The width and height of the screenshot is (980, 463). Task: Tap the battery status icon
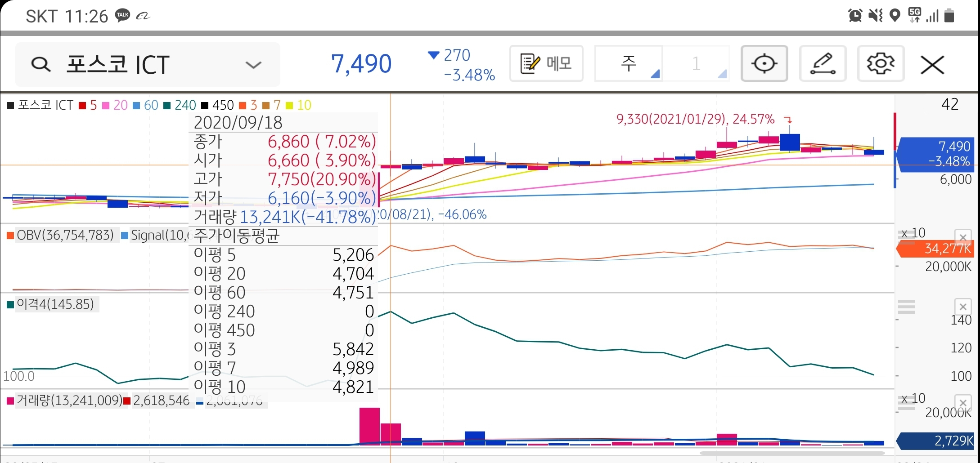[x=949, y=15]
